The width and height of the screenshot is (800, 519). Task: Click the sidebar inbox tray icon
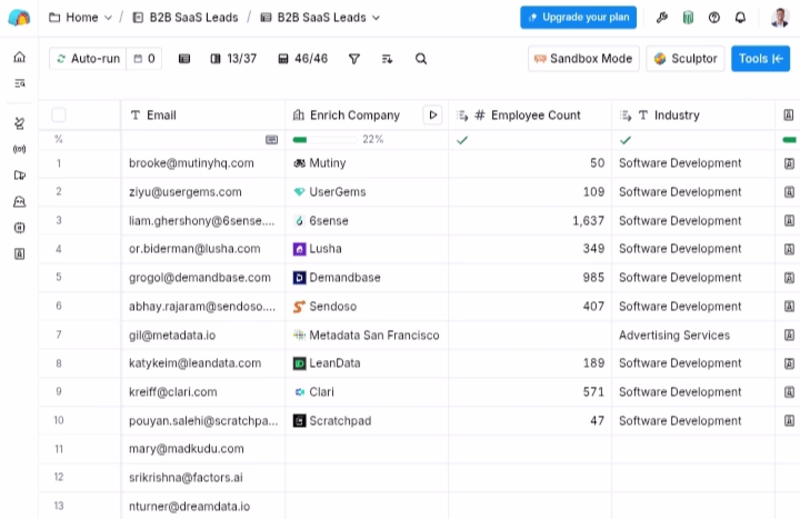click(19, 202)
